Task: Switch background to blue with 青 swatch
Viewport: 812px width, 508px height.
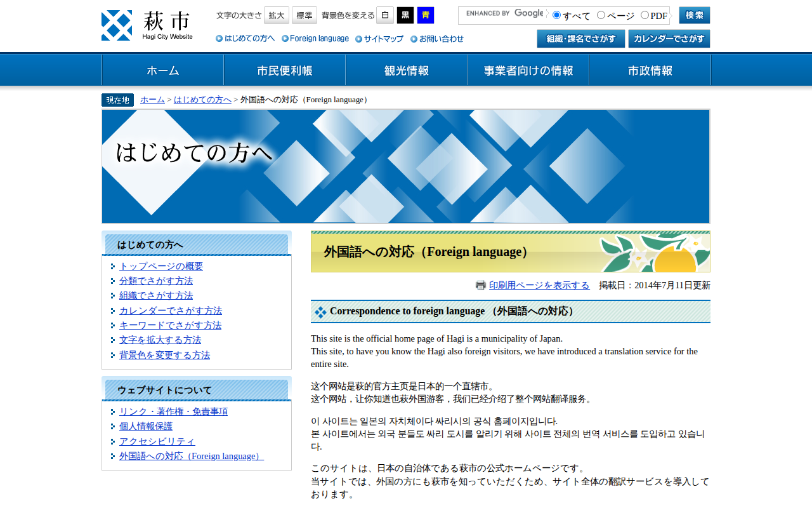Action: click(x=426, y=15)
